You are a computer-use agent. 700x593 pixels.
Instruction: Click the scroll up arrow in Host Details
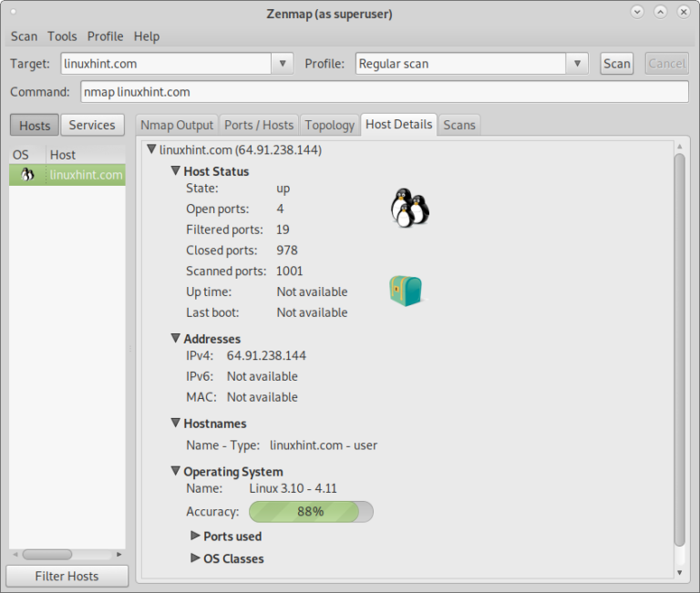click(x=679, y=147)
